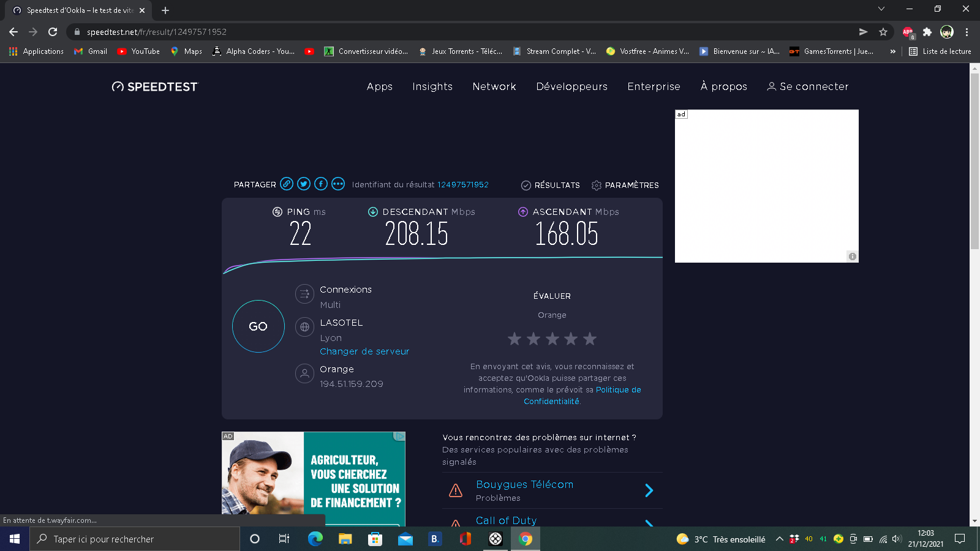980x551 pixels.
Task: Open PARAMÈTRES settings
Action: coord(625,185)
